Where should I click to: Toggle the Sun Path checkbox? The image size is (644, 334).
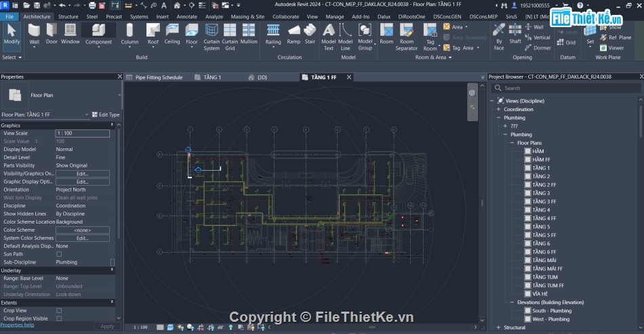59,254
